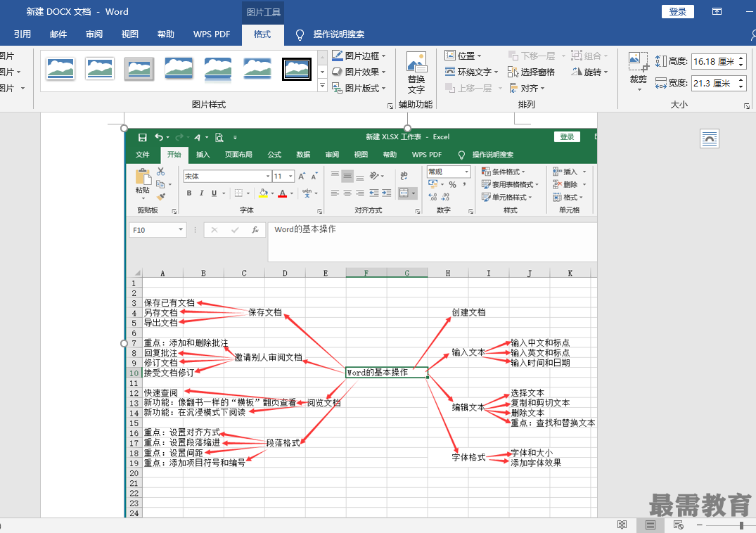Screen dimensions: 756x533
Task: Switch to the 视图 view tab
Action: (x=129, y=34)
